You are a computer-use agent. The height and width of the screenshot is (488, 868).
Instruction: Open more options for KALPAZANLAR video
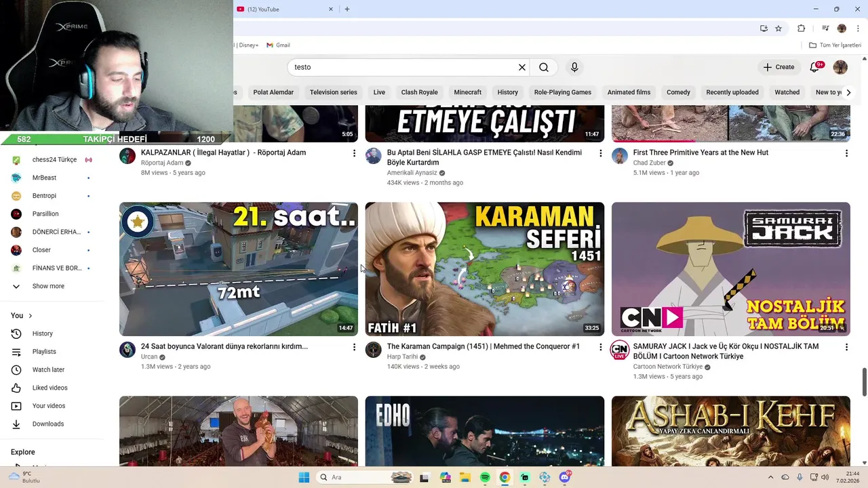pyautogui.click(x=354, y=153)
